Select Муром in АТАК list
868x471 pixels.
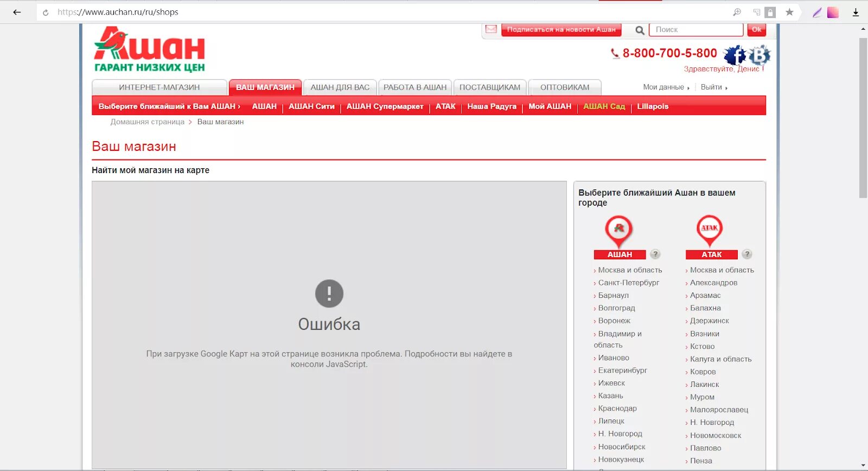[702, 397]
